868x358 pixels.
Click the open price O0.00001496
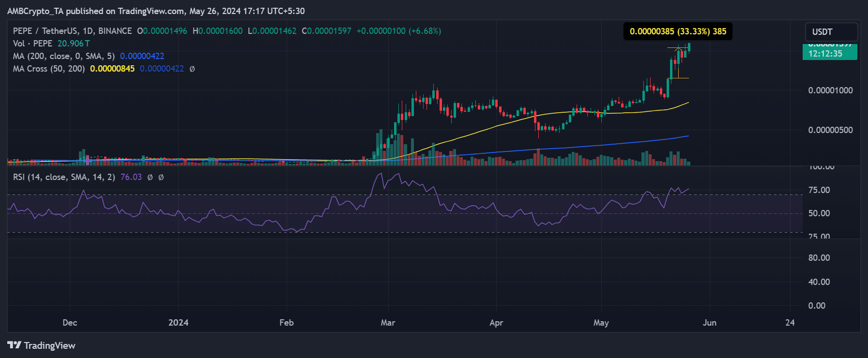tap(162, 31)
